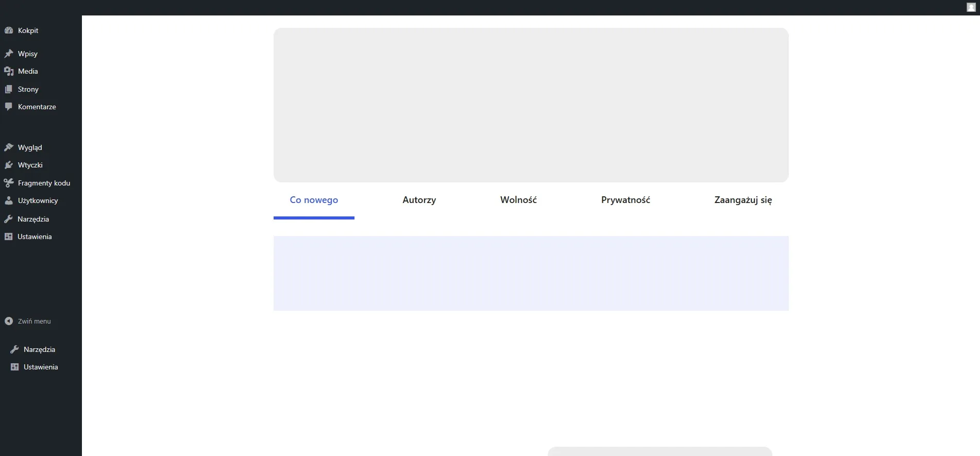The width and height of the screenshot is (980, 456).
Task: Collapse sidebar with Zwiń menu arrow
Action: (9, 321)
